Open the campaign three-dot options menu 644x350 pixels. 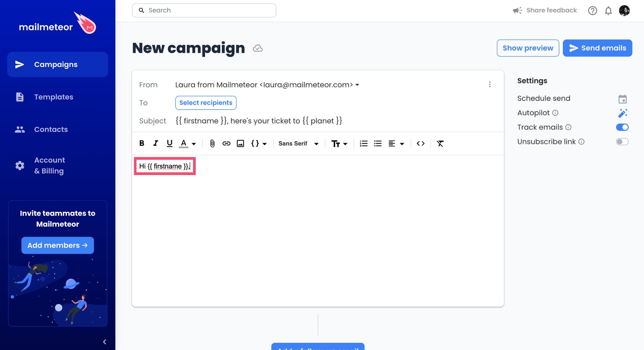pyautogui.click(x=490, y=84)
